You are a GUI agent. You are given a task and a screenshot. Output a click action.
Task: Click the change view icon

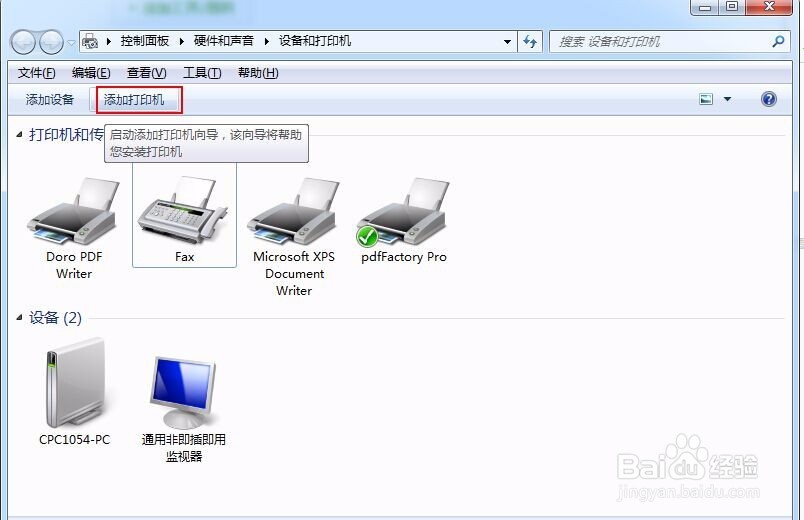[x=706, y=99]
